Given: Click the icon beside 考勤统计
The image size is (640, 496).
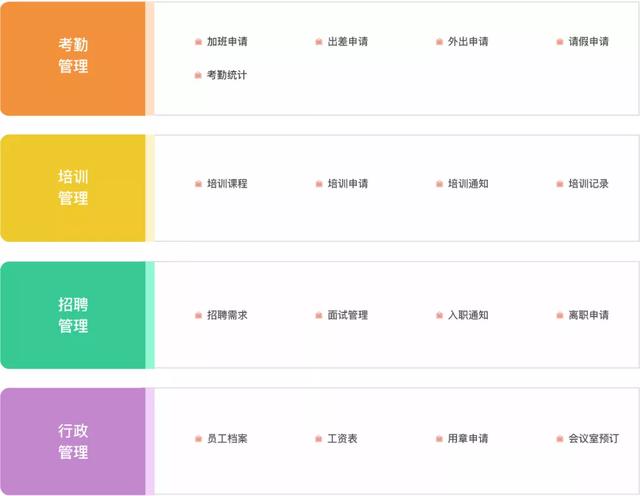Looking at the screenshot, I should point(198,75).
